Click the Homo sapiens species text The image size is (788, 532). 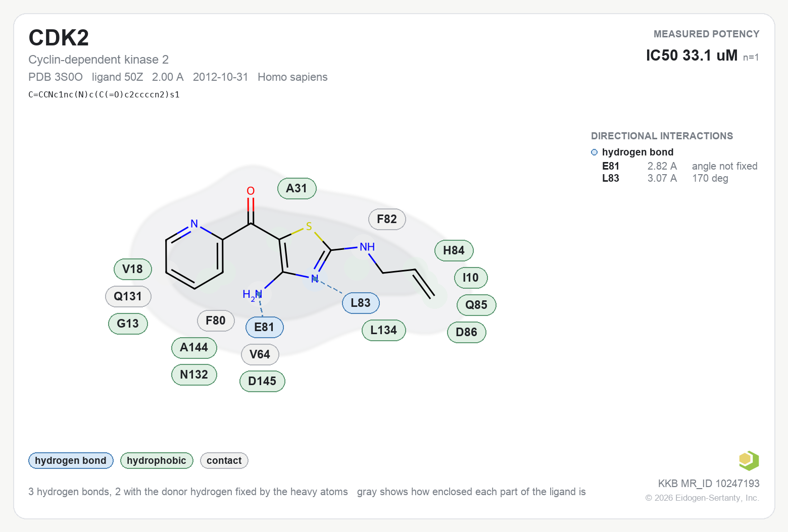(x=292, y=77)
